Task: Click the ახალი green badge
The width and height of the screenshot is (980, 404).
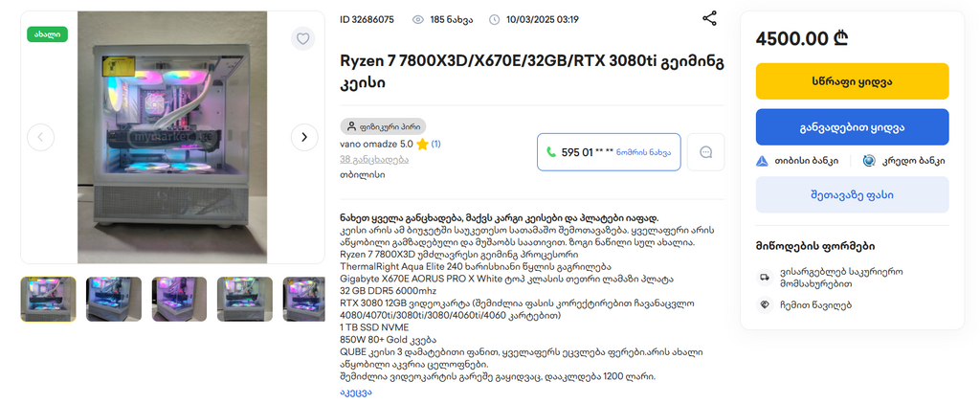Action: tap(48, 34)
